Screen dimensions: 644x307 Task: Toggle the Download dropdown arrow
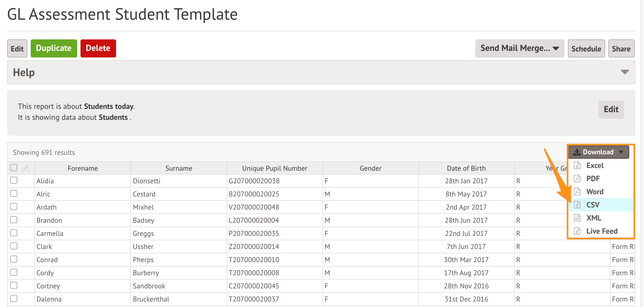point(621,152)
